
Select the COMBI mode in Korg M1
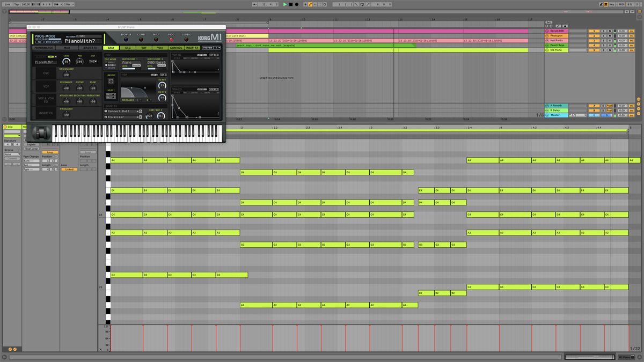(x=141, y=40)
